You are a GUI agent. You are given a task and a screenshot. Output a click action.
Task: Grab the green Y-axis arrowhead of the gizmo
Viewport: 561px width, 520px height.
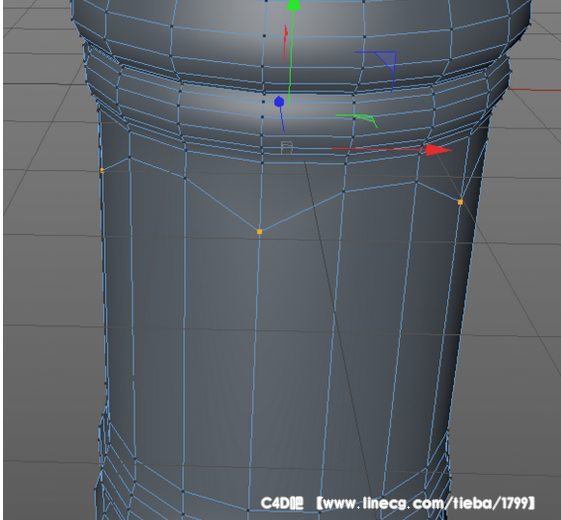[293, 5]
